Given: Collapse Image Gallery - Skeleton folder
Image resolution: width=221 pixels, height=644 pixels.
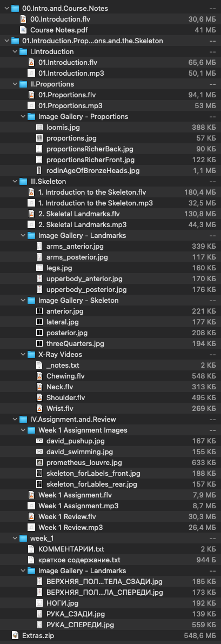Looking at the screenshot, I should [23, 300].
